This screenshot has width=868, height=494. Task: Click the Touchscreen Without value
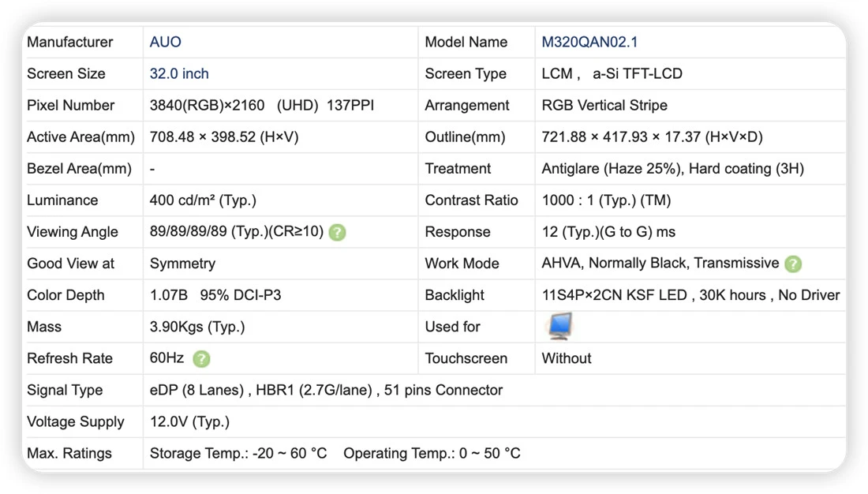pos(567,358)
